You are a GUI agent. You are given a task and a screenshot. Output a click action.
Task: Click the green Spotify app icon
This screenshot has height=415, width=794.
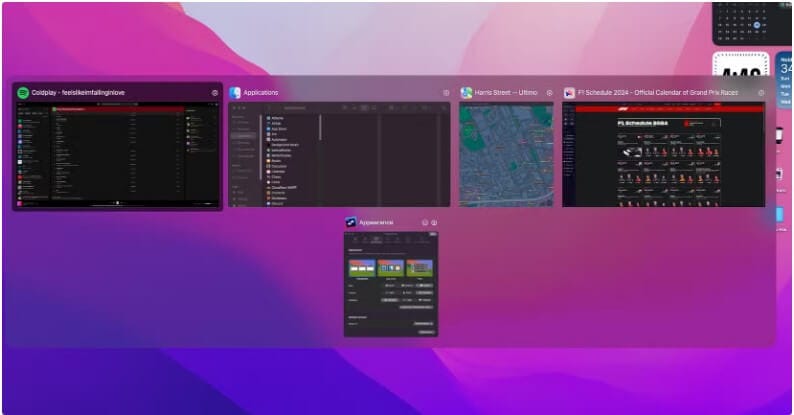(23, 93)
